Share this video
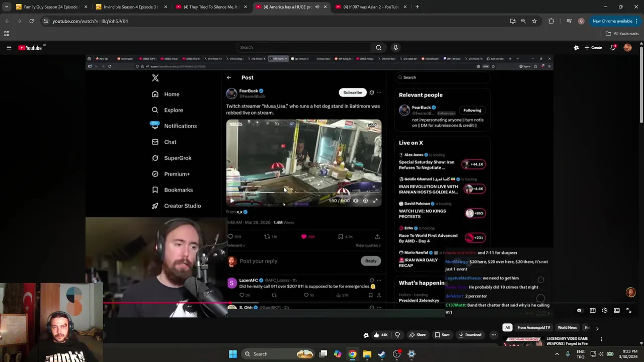Image resolution: width=644 pixels, height=362 pixels. pyautogui.click(x=417, y=335)
